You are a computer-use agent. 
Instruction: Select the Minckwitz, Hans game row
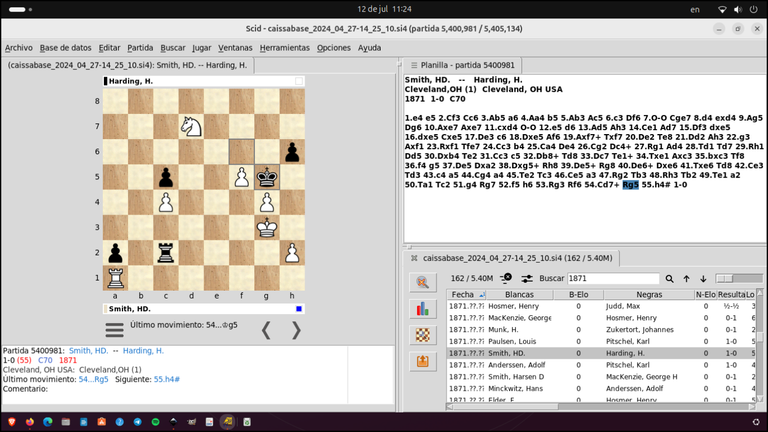point(601,388)
